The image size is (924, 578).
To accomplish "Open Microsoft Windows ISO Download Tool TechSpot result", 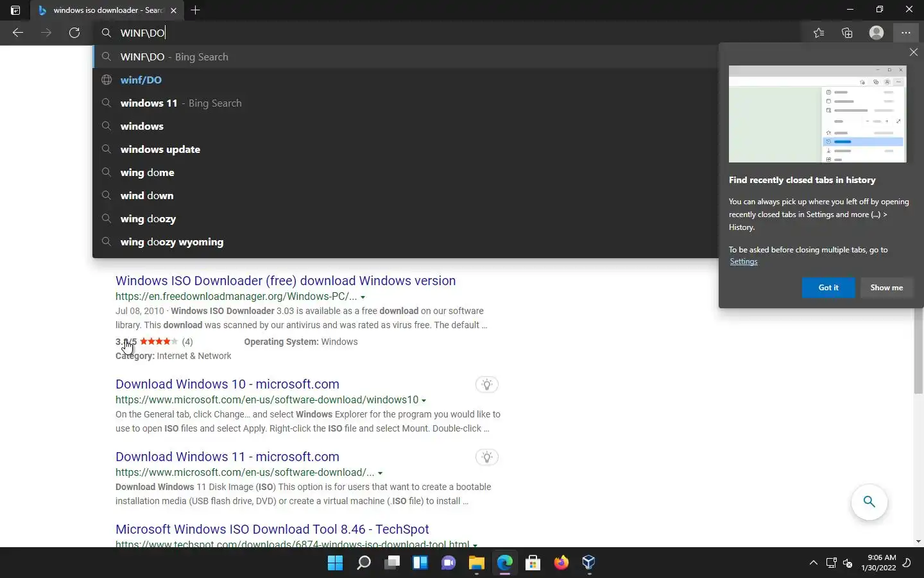I will [272, 529].
